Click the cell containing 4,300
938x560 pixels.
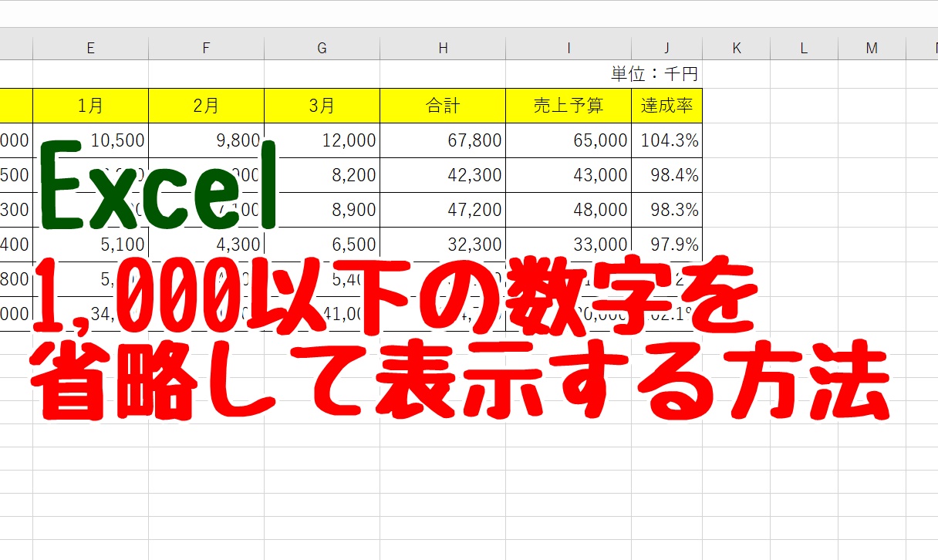[x=206, y=245]
